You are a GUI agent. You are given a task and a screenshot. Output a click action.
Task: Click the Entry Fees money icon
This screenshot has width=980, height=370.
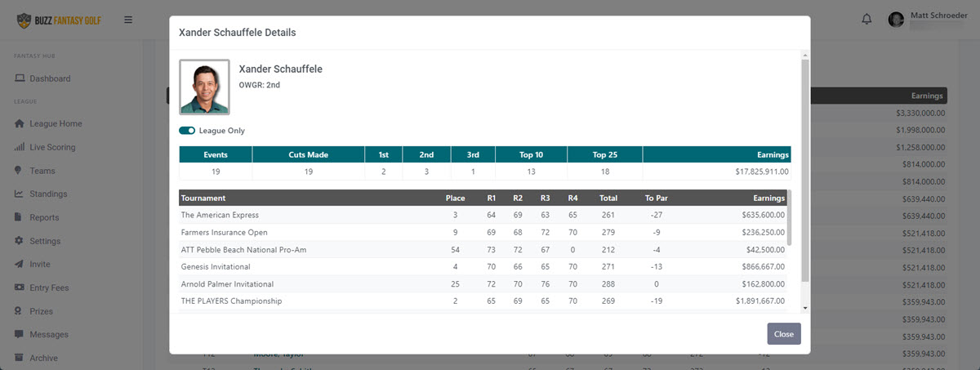(20, 288)
